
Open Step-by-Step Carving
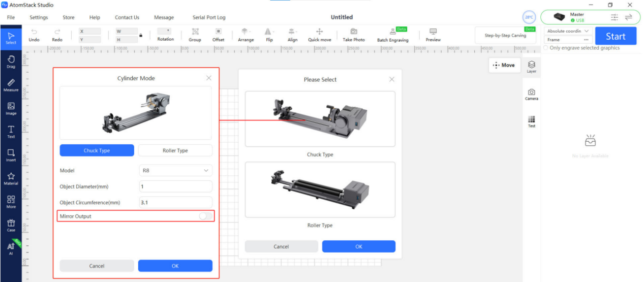coord(505,36)
